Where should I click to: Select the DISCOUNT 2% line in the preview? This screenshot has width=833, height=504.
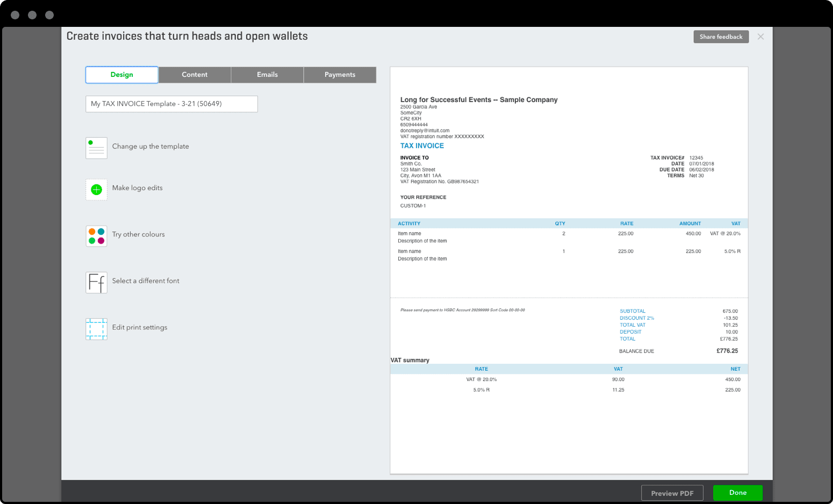pyautogui.click(x=636, y=318)
